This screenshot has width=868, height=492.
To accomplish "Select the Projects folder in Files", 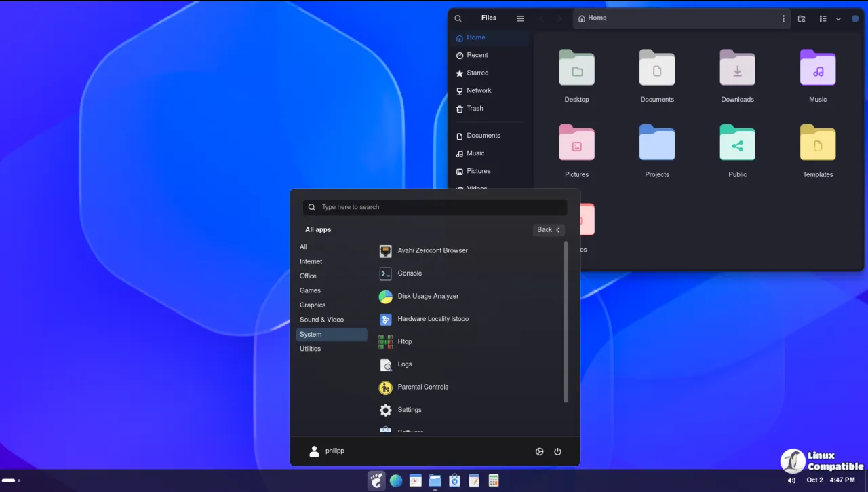I will point(657,151).
